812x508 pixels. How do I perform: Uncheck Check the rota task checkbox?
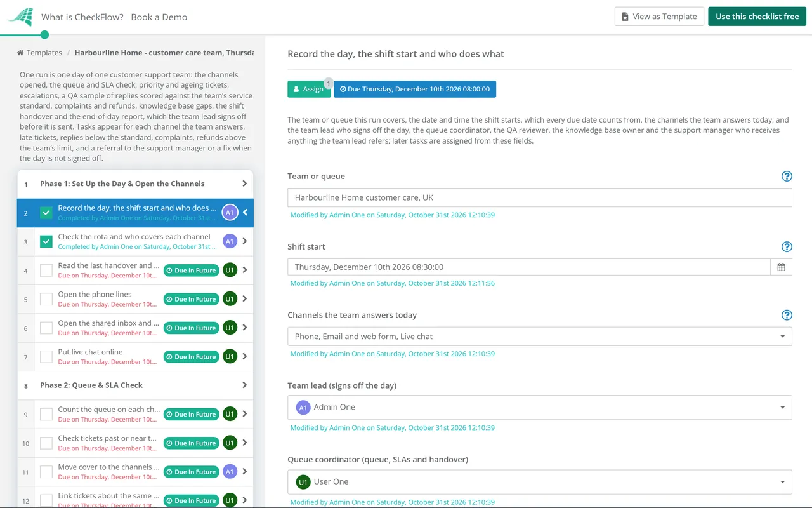click(x=46, y=241)
